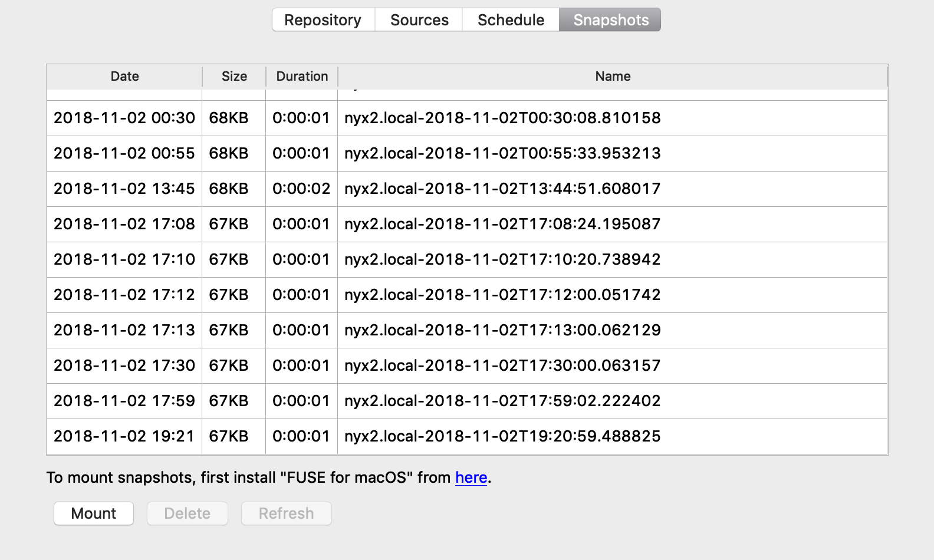
Task: Switch to the Repository tab
Action: coord(323,20)
